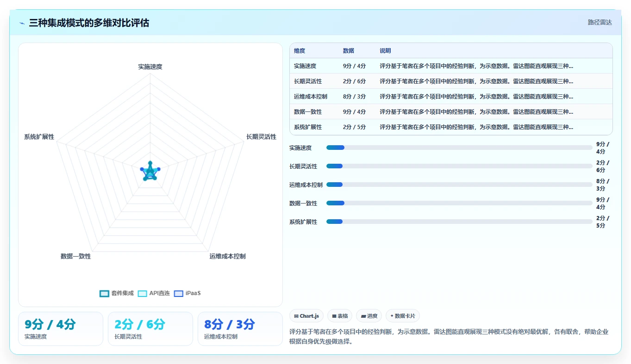Click the 说明 column header

click(386, 51)
